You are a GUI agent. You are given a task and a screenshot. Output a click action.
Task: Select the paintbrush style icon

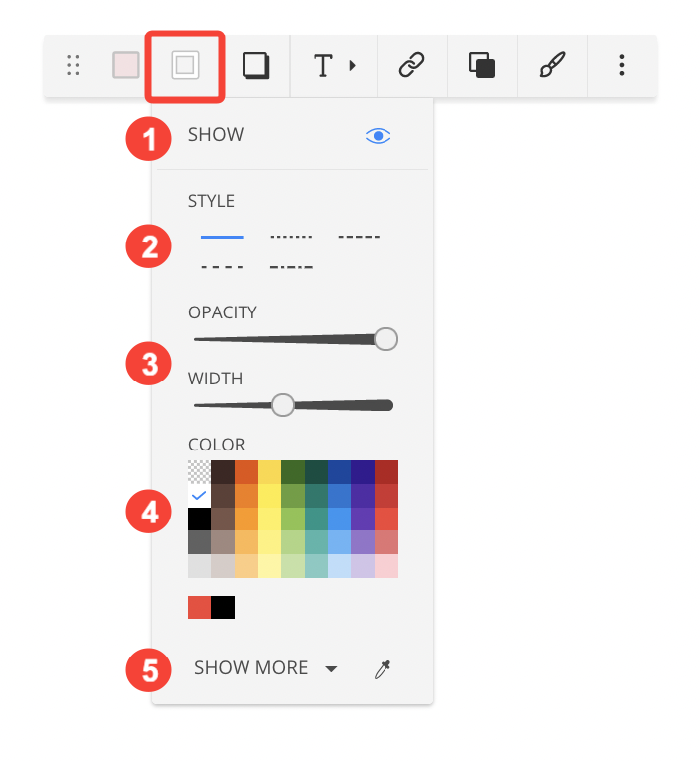click(x=552, y=64)
